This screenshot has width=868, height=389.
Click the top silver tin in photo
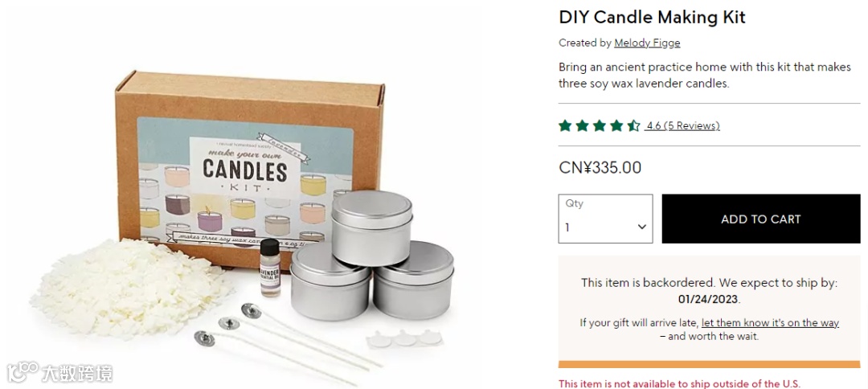pos(372,227)
